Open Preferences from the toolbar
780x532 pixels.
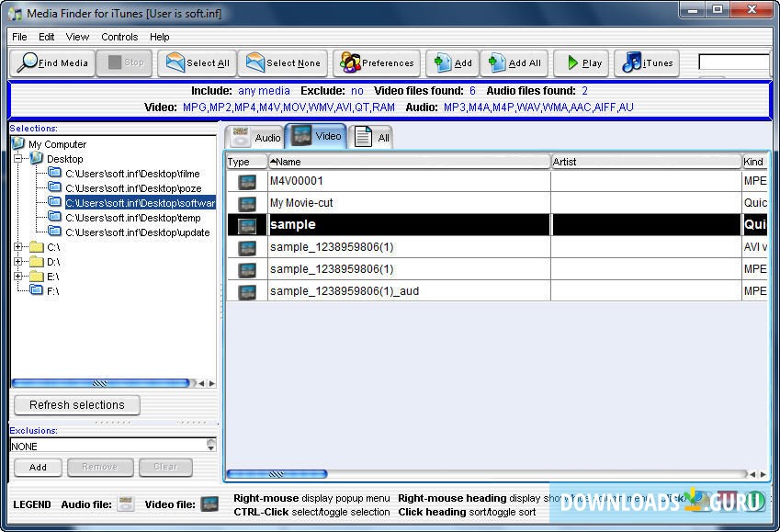tap(376, 62)
